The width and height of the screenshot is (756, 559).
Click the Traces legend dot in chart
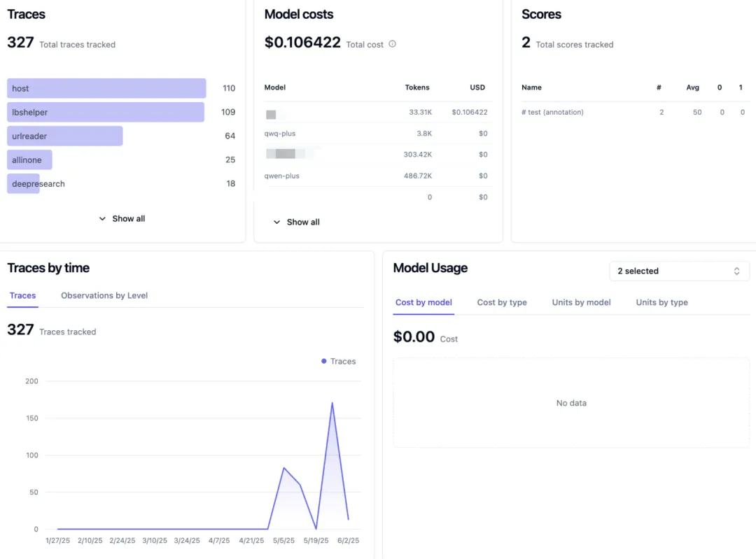[x=323, y=361]
